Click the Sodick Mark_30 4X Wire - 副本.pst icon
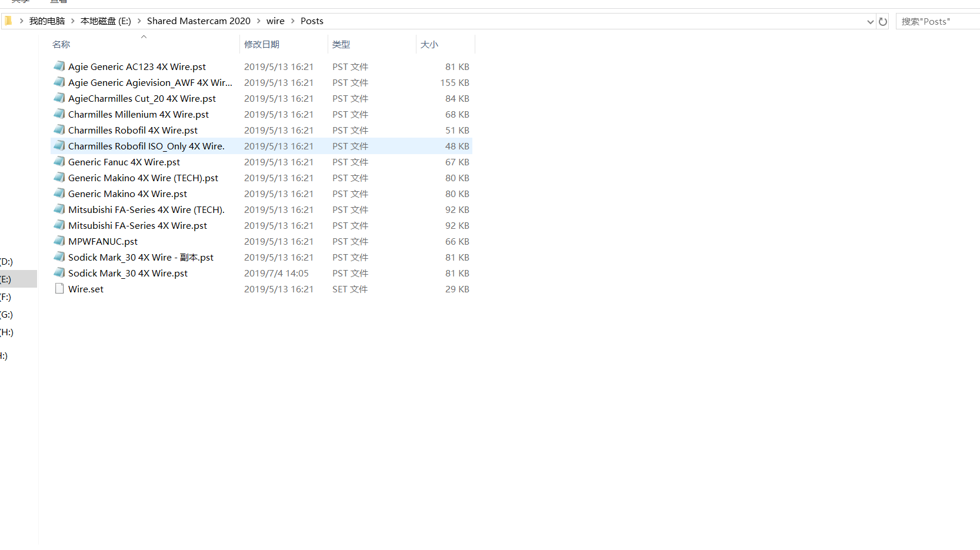This screenshot has height=550, width=980. pos(59,256)
